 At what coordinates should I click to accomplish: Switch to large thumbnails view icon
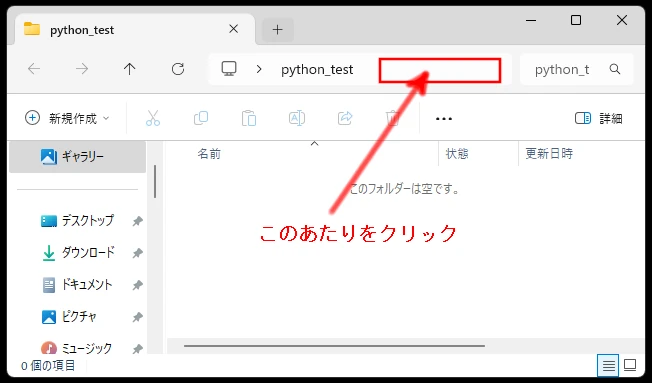tap(630, 366)
